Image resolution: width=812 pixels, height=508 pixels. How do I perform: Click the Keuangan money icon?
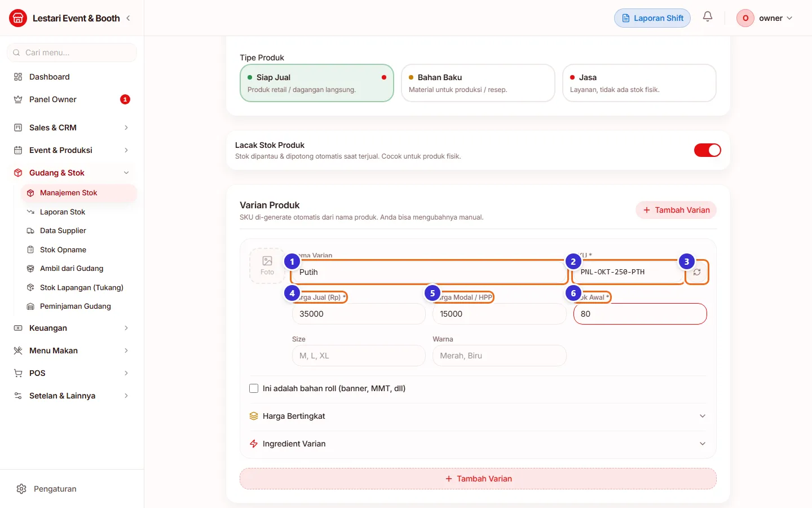pos(18,328)
